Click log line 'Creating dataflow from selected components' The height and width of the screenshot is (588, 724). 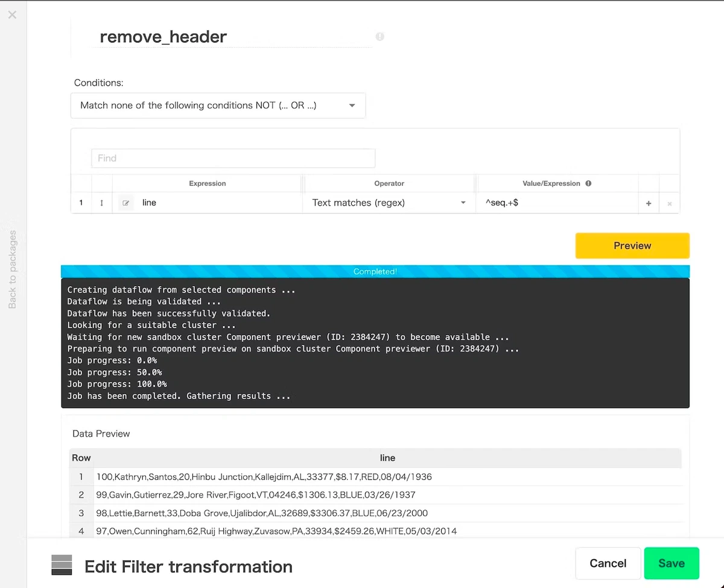coord(181,290)
